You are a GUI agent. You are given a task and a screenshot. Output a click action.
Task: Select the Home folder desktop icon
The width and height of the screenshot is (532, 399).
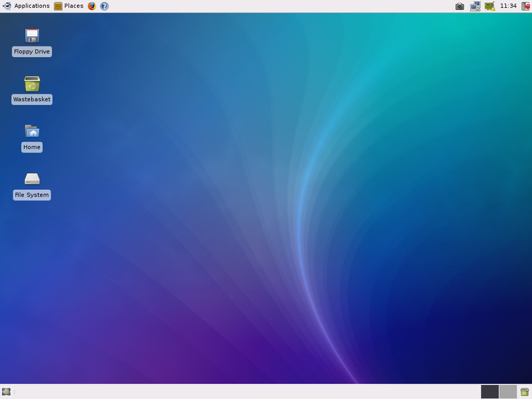pos(32,131)
